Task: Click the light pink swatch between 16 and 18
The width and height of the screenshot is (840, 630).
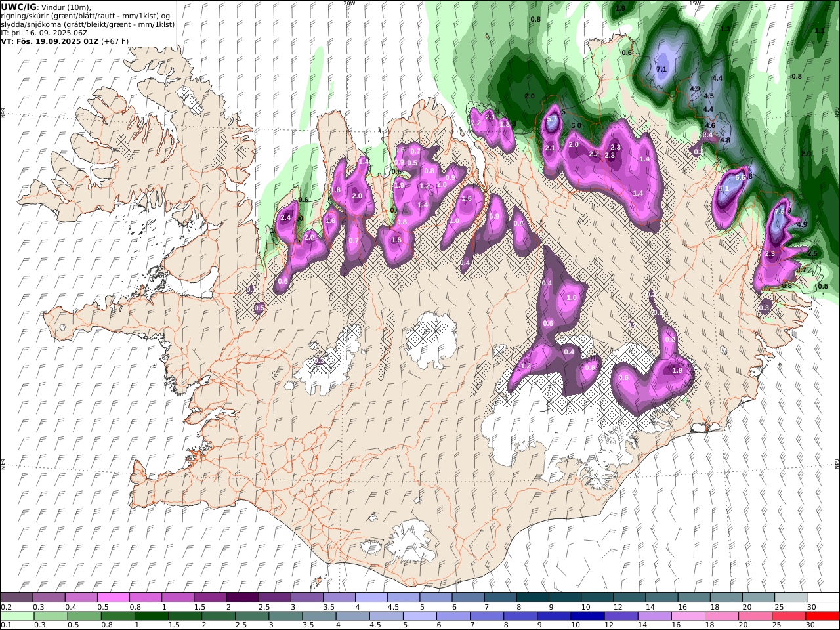Action: [x=688, y=616]
